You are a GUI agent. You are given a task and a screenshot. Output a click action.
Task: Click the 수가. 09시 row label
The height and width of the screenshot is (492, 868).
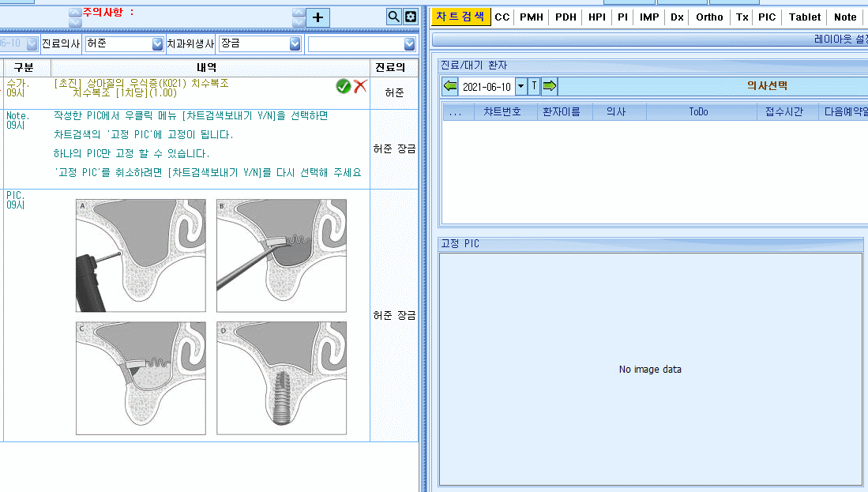click(17, 88)
